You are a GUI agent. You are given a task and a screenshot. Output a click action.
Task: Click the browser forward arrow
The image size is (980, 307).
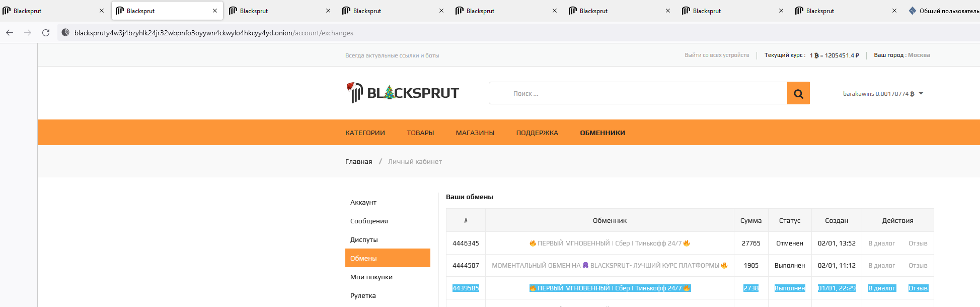click(28, 33)
